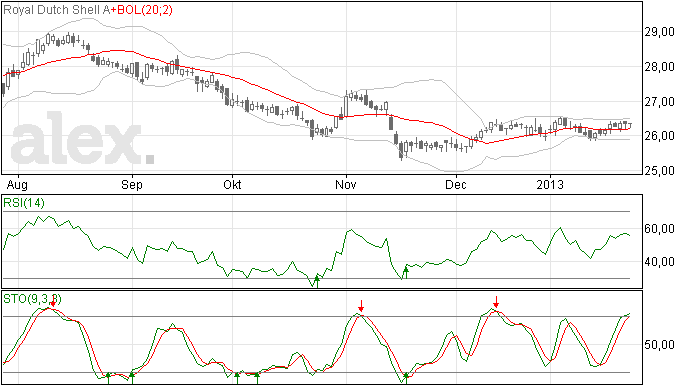
Task: Click the '25,00' price axis value
Action: [659, 170]
